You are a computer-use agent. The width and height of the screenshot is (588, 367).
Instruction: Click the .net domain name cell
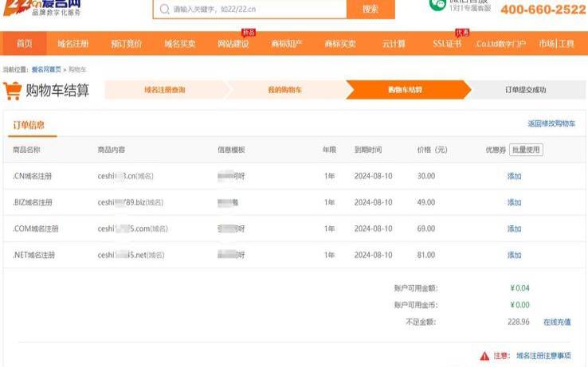click(x=131, y=255)
